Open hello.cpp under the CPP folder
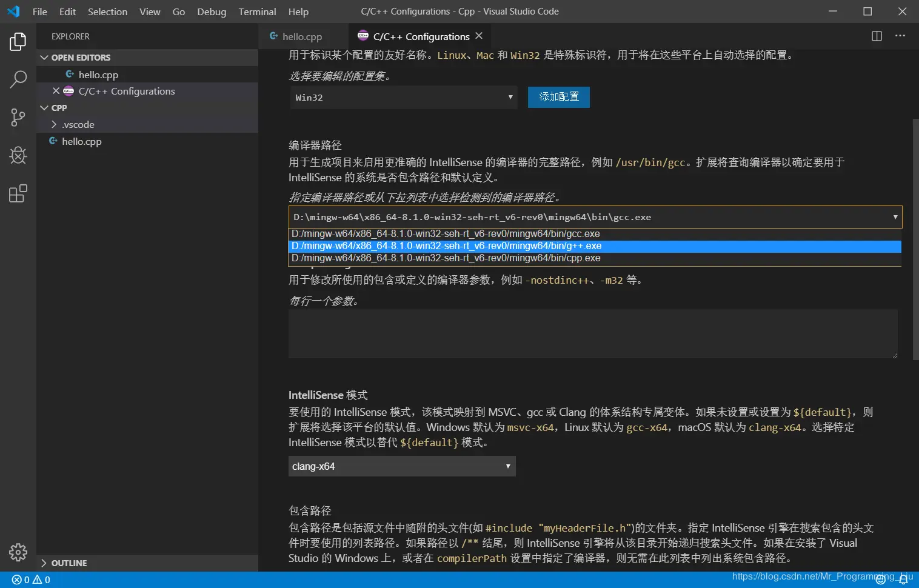This screenshot has width=919, height=588. (147, 141)
